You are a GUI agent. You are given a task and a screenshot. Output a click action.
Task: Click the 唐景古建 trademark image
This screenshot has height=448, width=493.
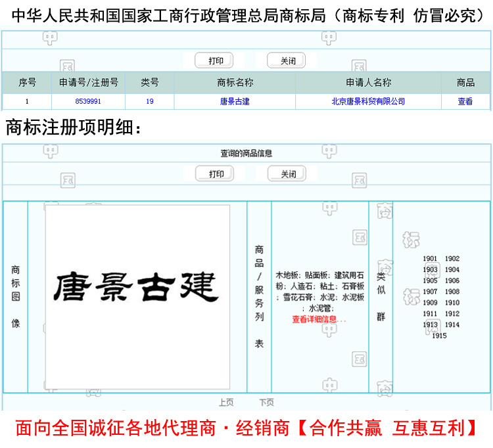137,297
